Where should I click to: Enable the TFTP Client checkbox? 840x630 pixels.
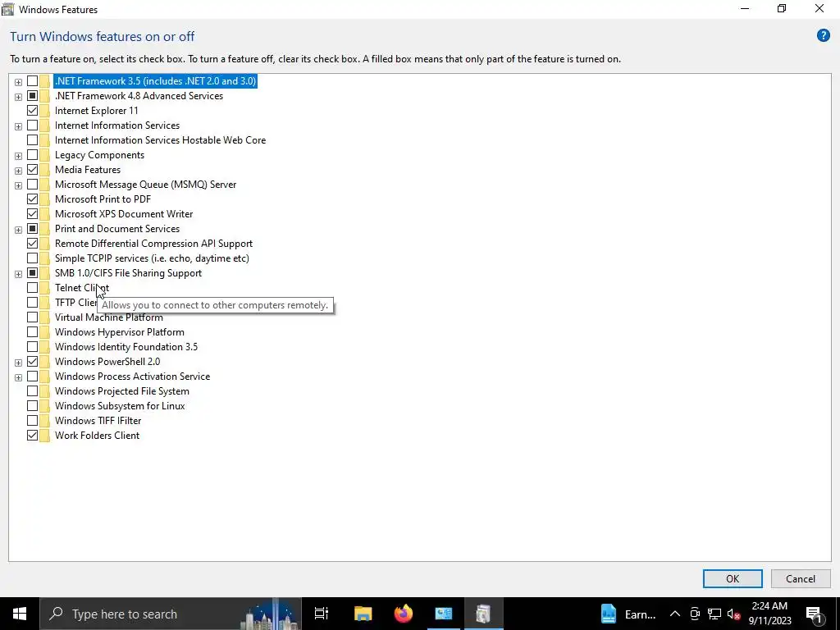coord(32,303)
